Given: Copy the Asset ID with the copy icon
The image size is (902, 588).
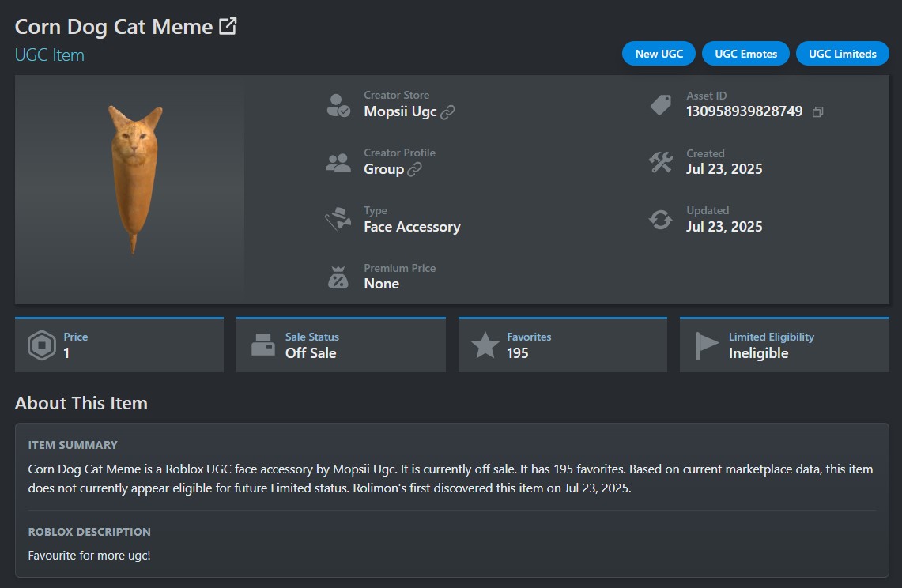Looking at the screenshot, I should pyautogui.click(x=817, y=111).
